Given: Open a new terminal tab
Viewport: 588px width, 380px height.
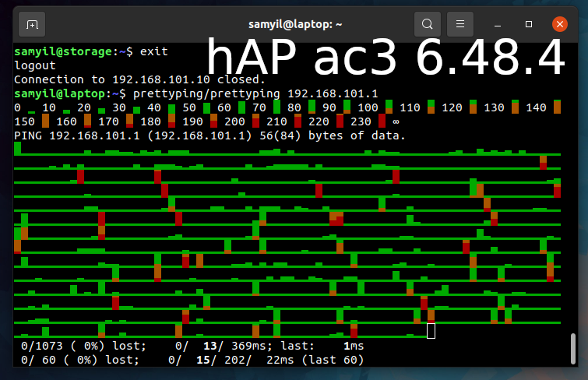Looking at the screenshot, I should (x=32, y=24).
